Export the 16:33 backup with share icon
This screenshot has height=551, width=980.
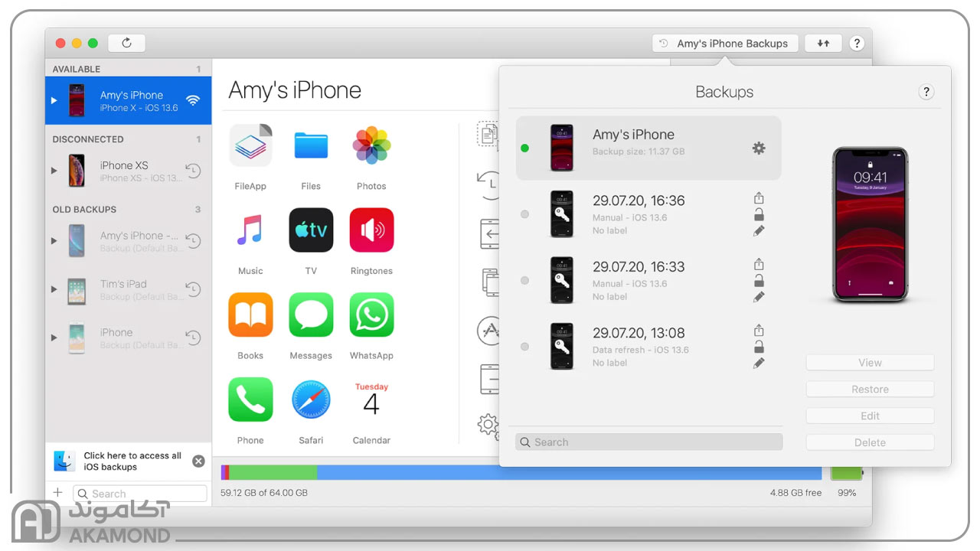759,265
